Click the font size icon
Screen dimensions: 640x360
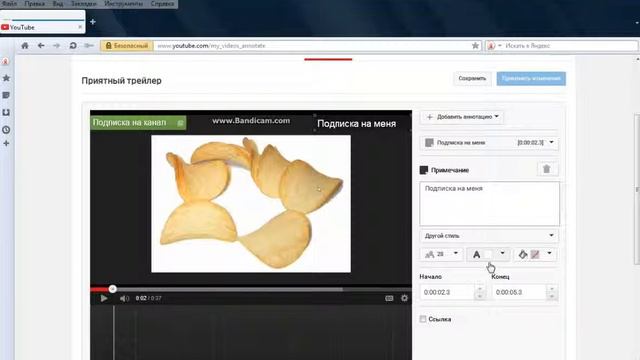pyautogui.click(x=430, y=254)
